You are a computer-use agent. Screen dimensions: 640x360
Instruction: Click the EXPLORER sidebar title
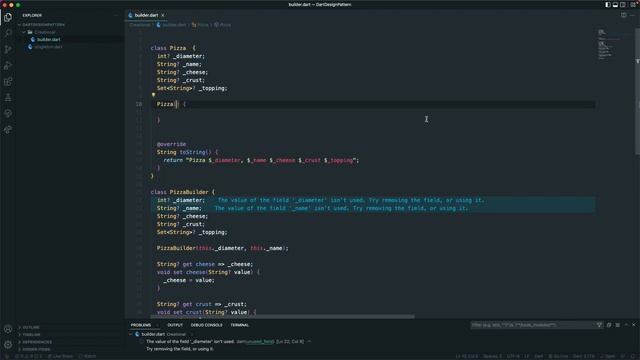(x=32, y=15)
